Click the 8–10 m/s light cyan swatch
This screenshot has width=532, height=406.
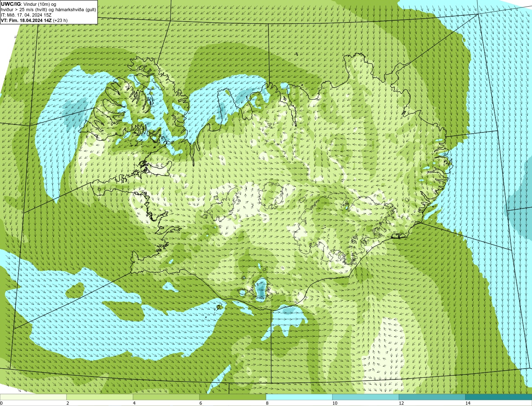(299, 397)
